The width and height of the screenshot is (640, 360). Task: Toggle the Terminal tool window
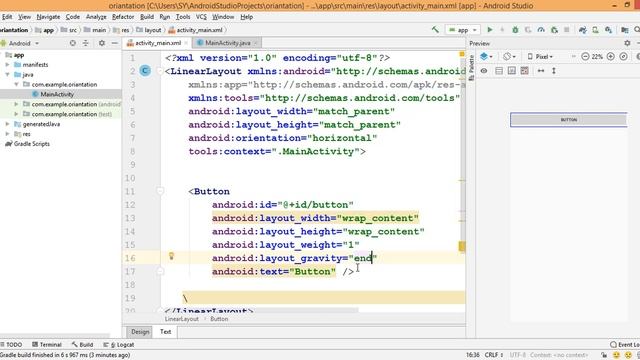point(47,344)
